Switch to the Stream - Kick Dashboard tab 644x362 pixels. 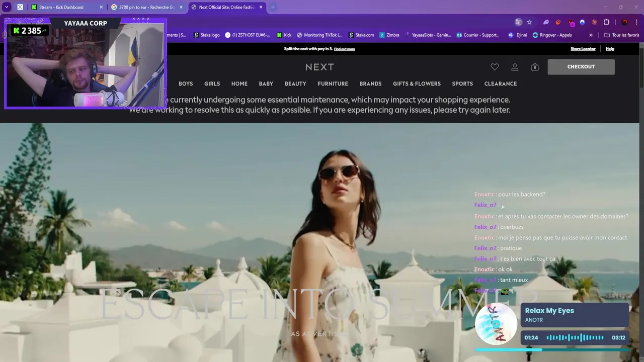coord(66,7)
